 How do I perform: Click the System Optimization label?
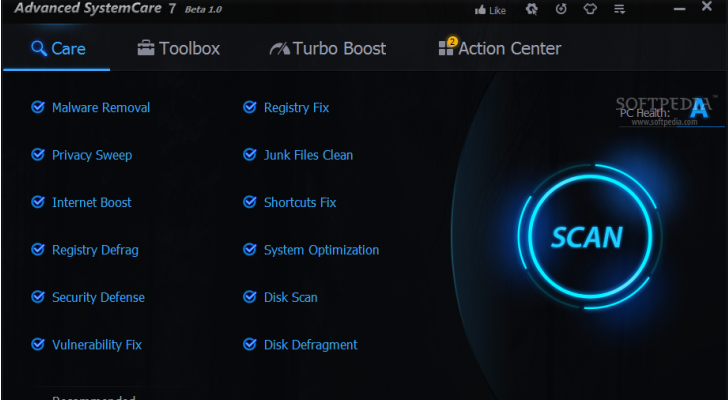click(321, 251)
